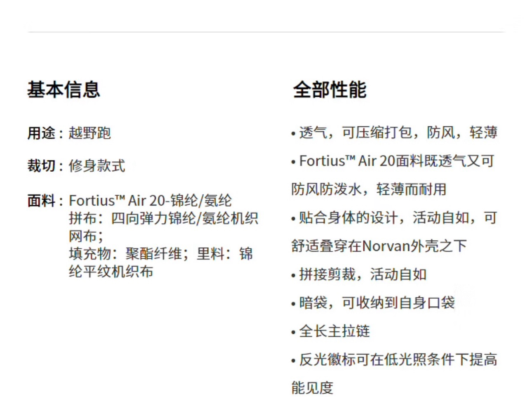Click the 暗袋，可收纳到自身口袋 bullet item
The image size is (532, 397).
[x=373, y=303]
